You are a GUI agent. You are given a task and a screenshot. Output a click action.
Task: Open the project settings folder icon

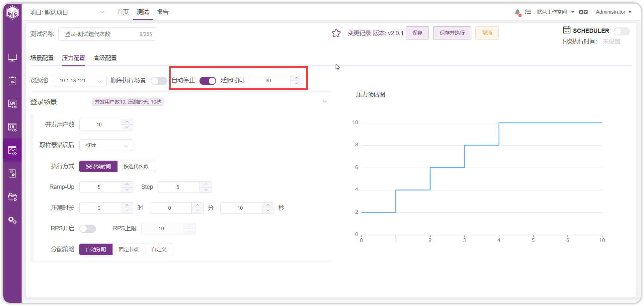(x=13, y=197)
